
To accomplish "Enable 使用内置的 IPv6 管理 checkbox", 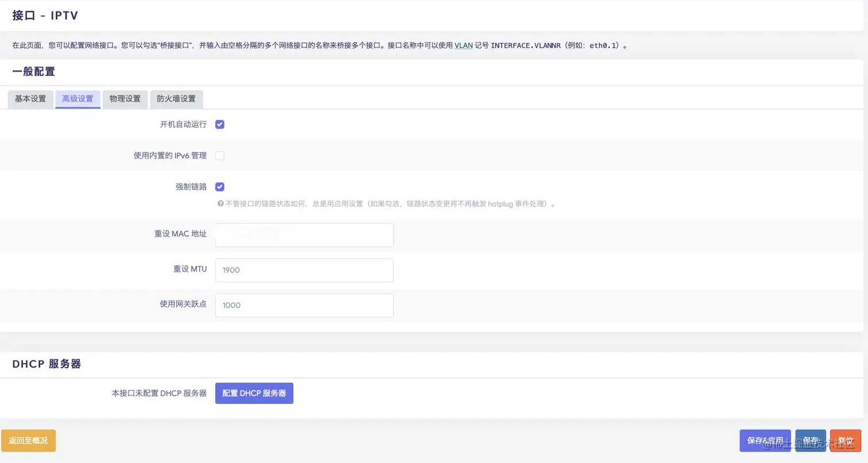I will (x=220, y=155).
